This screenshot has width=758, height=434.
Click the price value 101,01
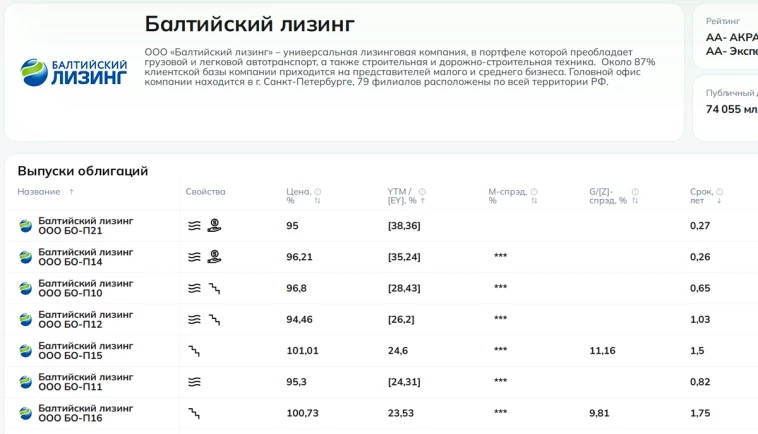click(303, 351)
